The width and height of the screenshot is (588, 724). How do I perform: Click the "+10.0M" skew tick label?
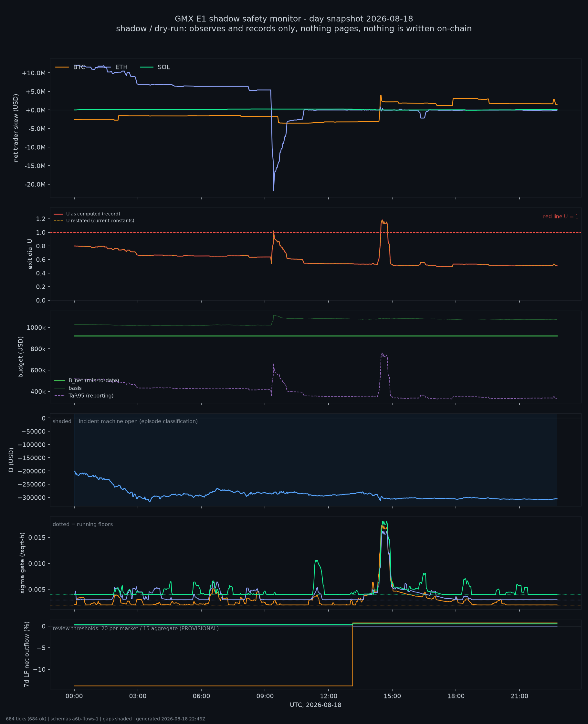[34, 73]
